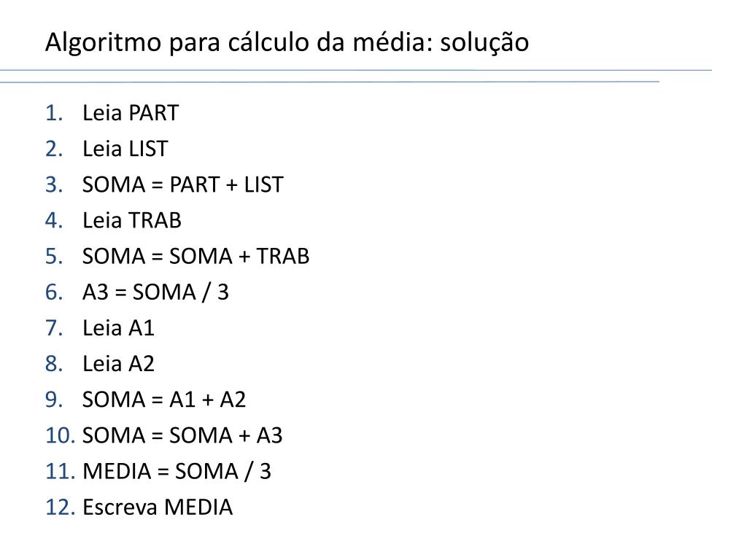
Task: Select line 7 Leia A1
Action: click(119, 328)
